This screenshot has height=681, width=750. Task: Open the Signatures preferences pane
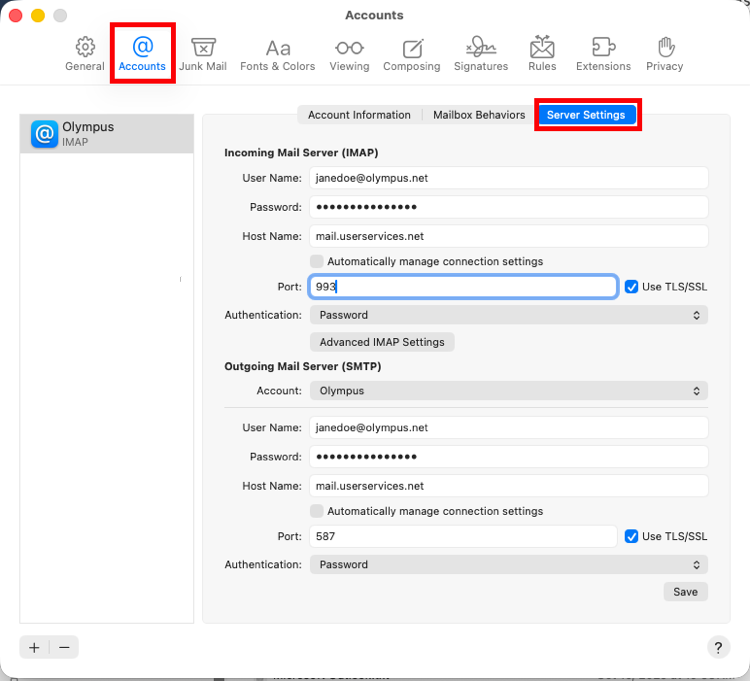tap(481, 54)
